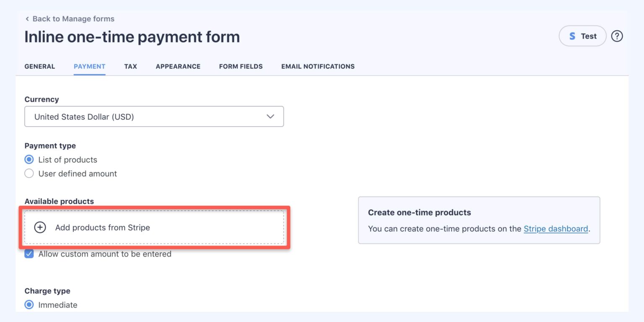Open the question mark help icon
Screen dimensions: 644x322
pos(617,36)
